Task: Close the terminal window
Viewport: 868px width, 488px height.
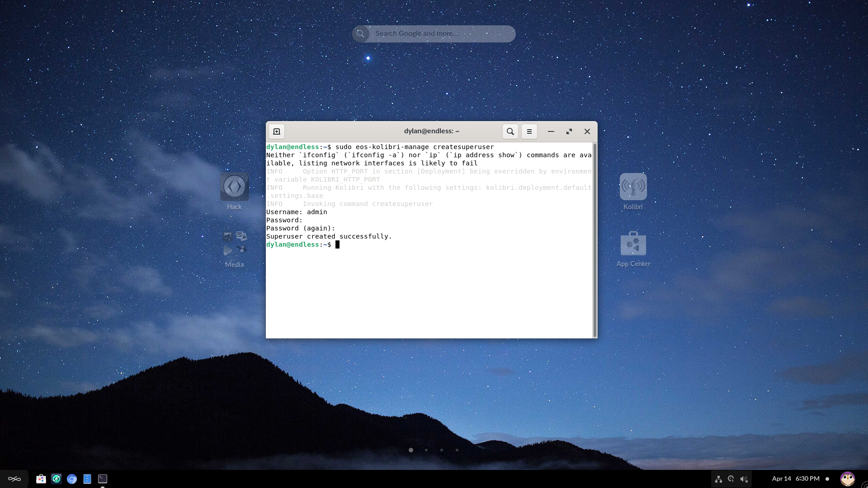Action: [587, 131]
